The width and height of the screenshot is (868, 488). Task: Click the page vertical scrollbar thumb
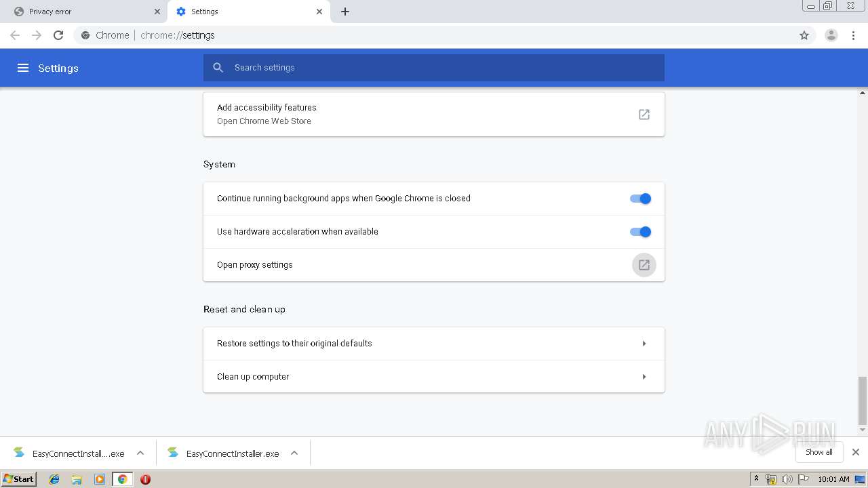[863, 401]
